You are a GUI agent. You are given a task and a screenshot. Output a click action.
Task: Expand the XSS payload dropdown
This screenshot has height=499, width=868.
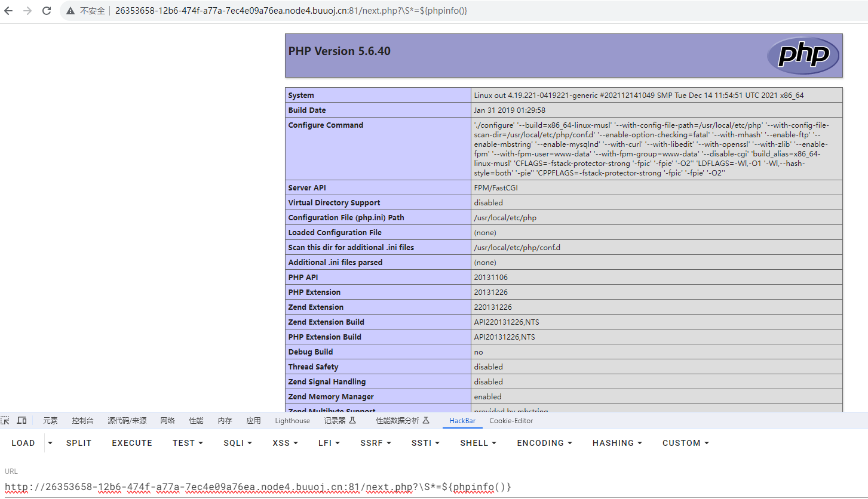tap(284, 443)
